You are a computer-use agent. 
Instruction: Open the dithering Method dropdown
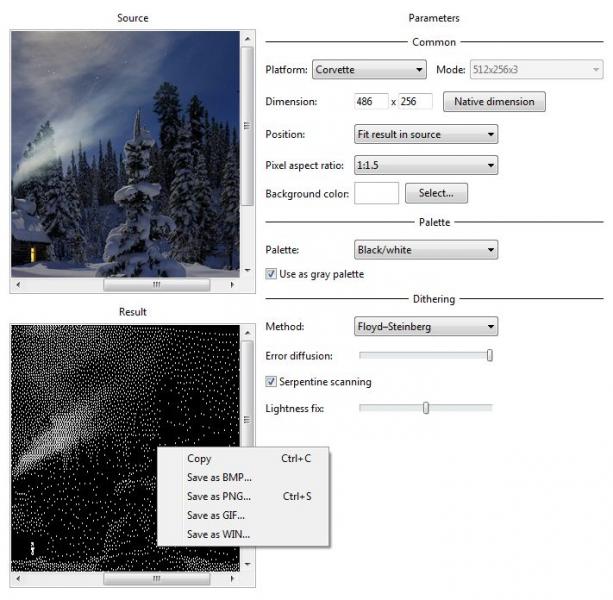coord(426,327)
